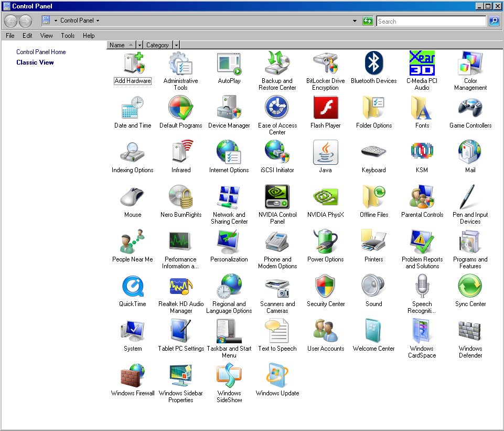Select the Classic View link
Image resolution: width=504 pixels, height=431 pixels.
35,62
